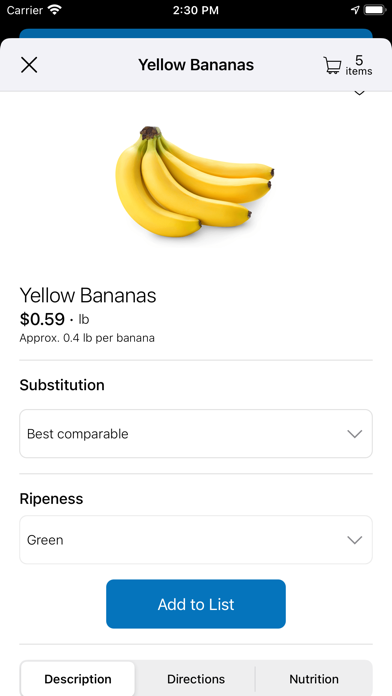
Task: Tap the Wi-Fi status icon
Action: pos(55,10)
